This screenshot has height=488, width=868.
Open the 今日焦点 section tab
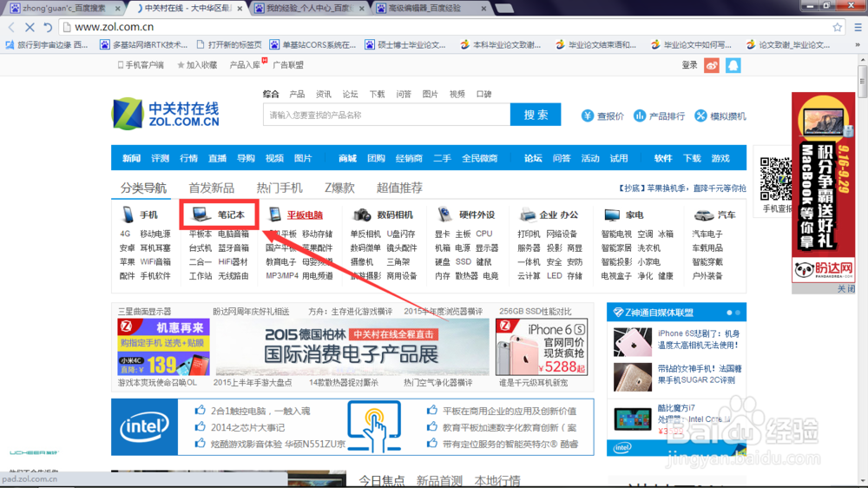[x=381, y=480]
